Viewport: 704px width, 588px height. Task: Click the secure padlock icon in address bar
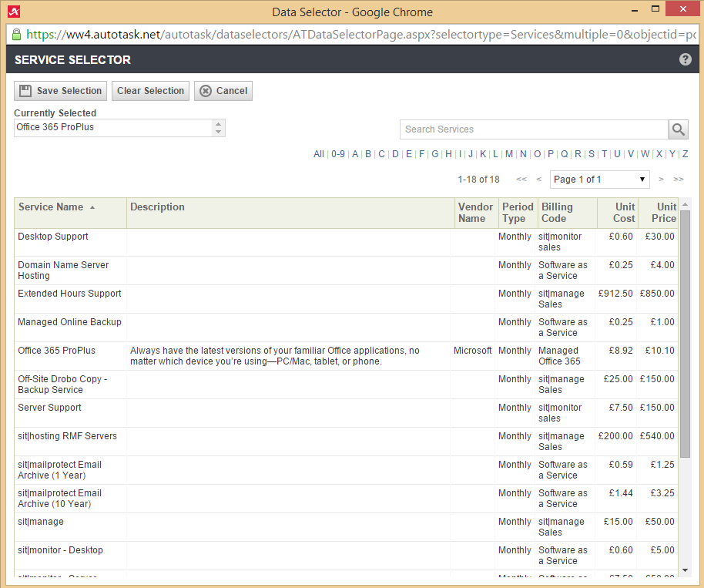pyautogui.click(x=16, y=35)
